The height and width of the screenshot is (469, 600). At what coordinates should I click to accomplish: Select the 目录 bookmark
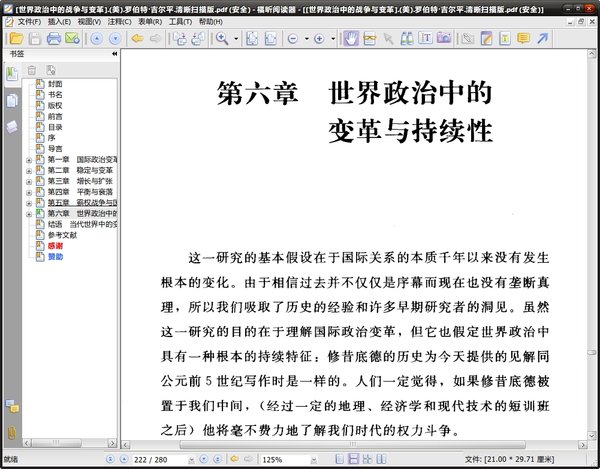pos(55,127)
